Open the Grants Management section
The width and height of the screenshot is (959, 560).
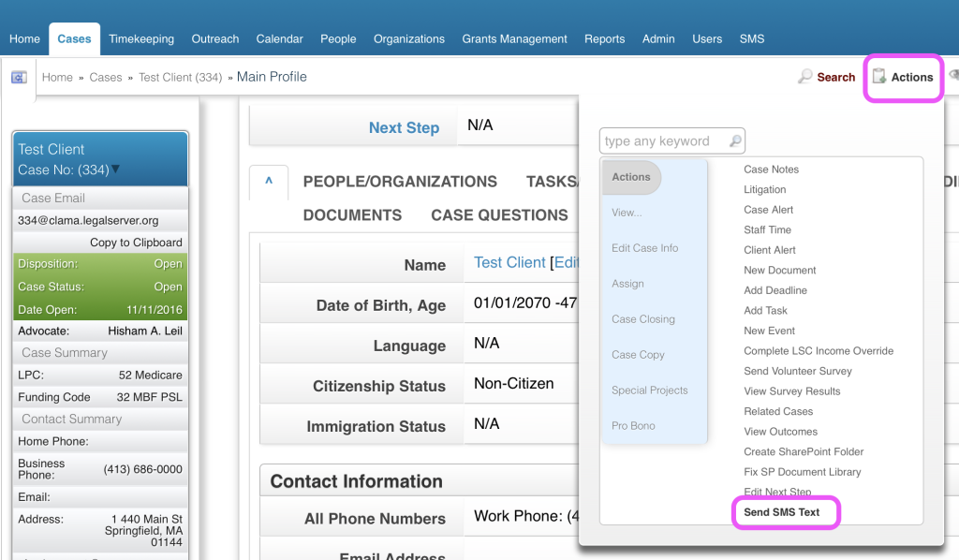514,38
